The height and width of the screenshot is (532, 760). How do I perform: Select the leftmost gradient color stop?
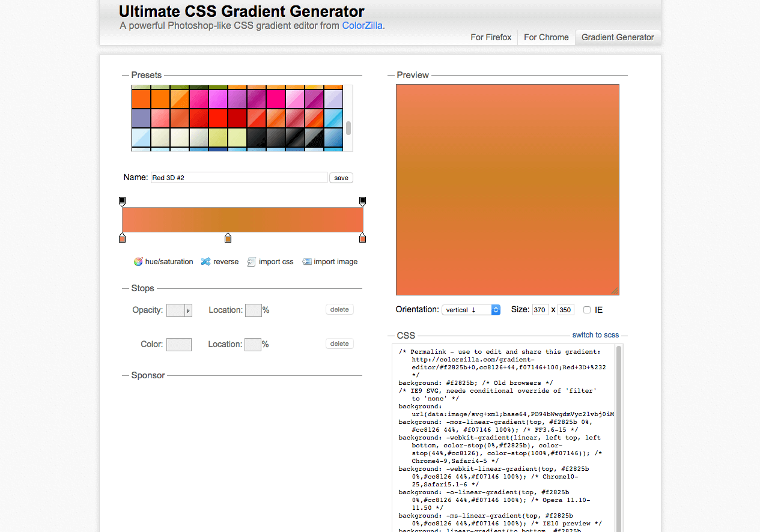123,238
